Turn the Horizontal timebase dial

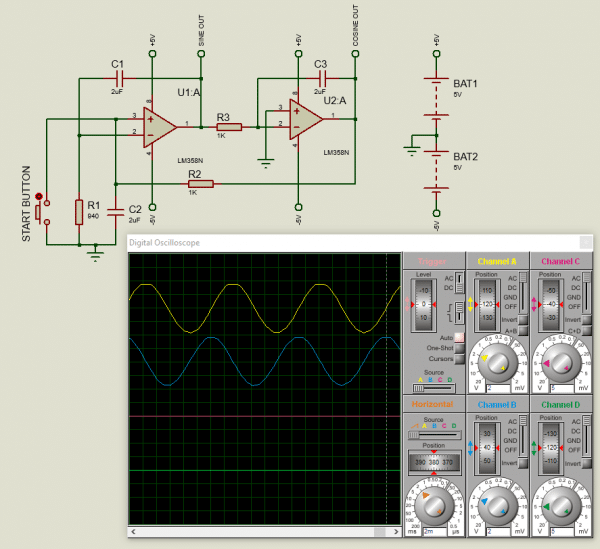[x=434, y=506]
